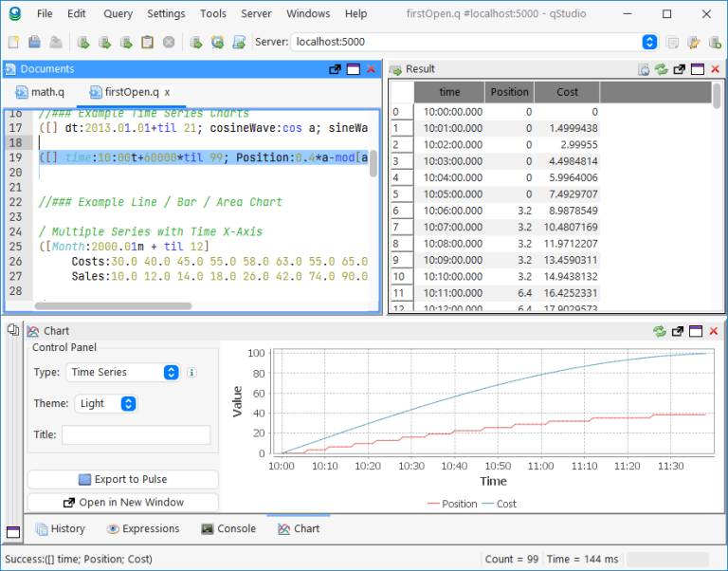728x571 pixels.
Task: Open the Server localhost:5000 dropdown
Action: click(x=649, y=42)
